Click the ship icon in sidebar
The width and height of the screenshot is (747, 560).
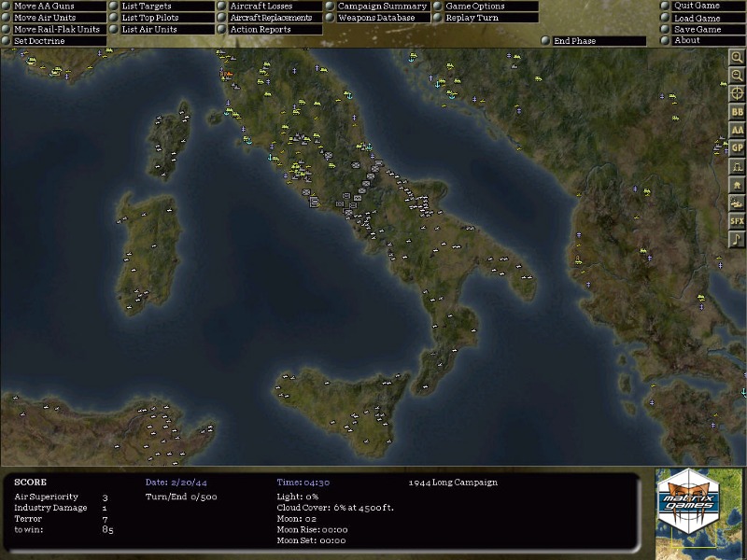tap(737, 203)
